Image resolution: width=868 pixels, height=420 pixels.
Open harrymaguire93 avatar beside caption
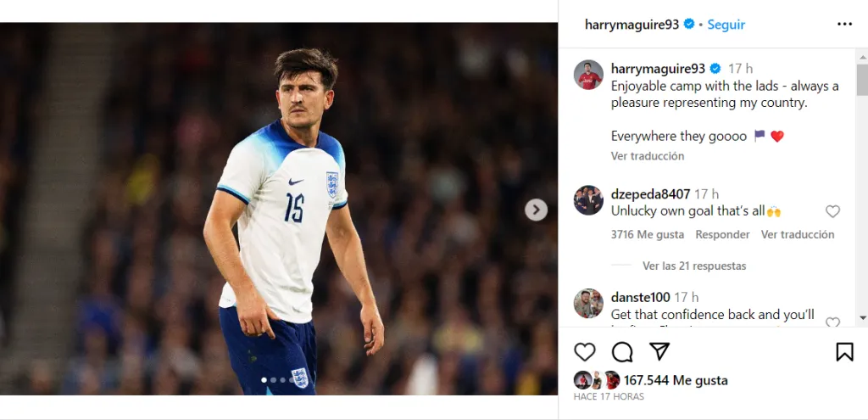(588, 75)
